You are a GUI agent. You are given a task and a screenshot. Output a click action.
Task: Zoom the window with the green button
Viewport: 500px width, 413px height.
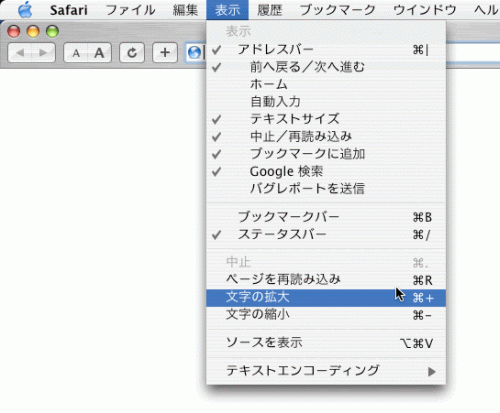click(x=52, y=32)
